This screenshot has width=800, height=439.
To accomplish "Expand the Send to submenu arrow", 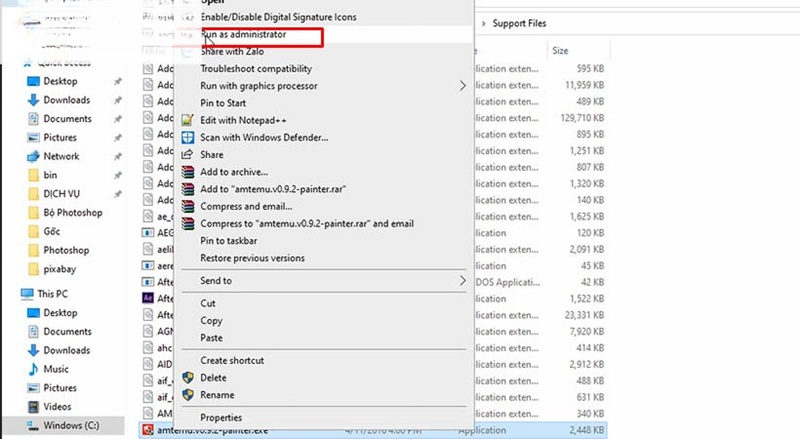I will click(462, 281).
